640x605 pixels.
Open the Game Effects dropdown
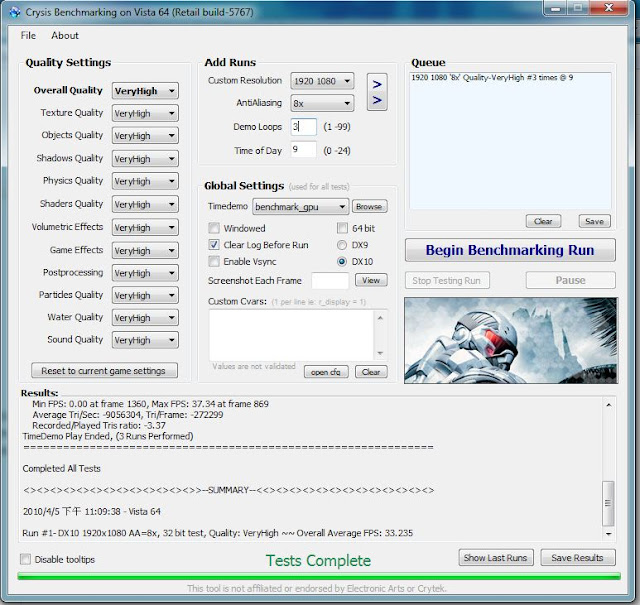click(145, 250)
